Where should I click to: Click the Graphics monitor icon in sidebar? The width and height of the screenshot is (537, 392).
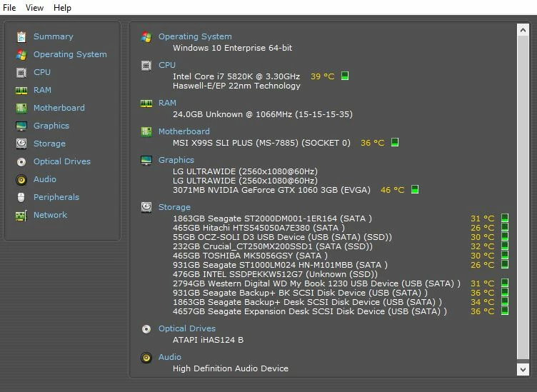click(21, 126)
